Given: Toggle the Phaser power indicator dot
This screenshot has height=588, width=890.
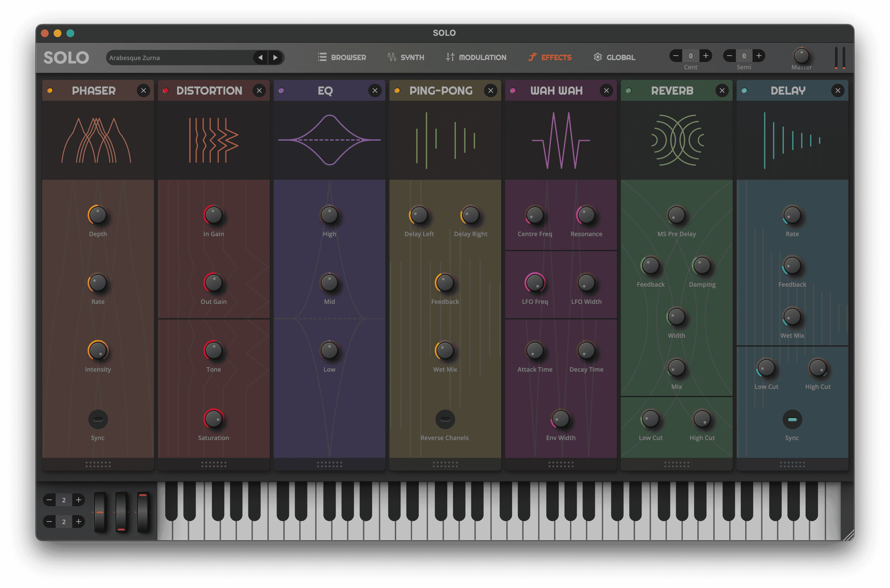Looking at the screenshot, I should pyautogui.click(x=50, y=90).
